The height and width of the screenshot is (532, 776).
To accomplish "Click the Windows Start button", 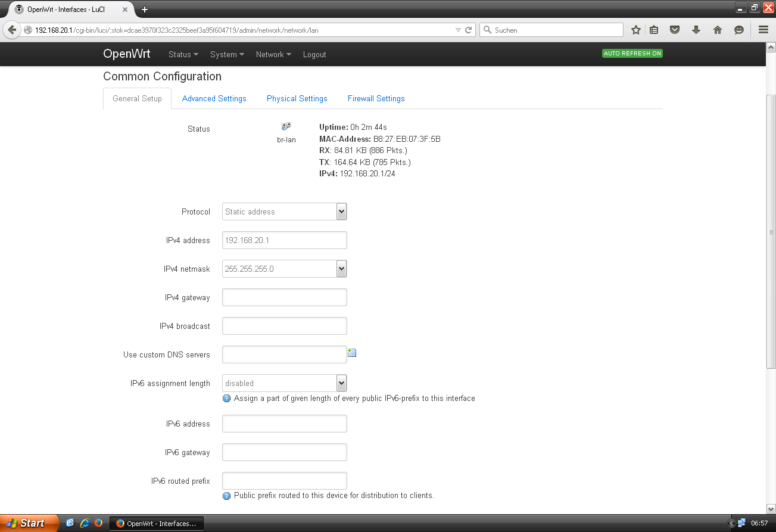I will pos(29,523).
